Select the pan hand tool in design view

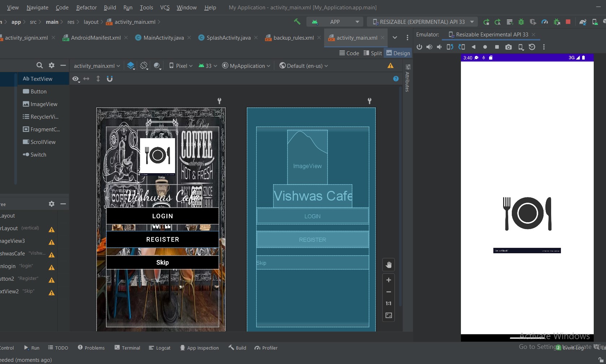[x=388, y=265]
